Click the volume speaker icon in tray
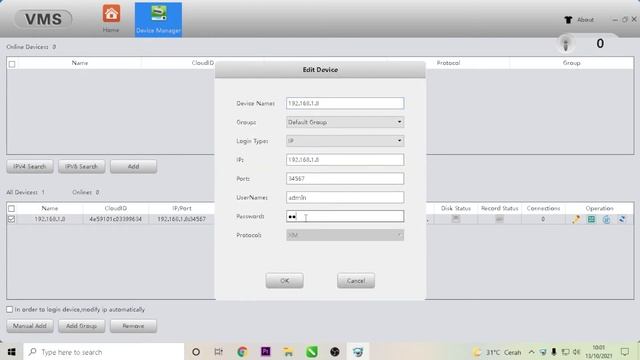 pos(576,352)
